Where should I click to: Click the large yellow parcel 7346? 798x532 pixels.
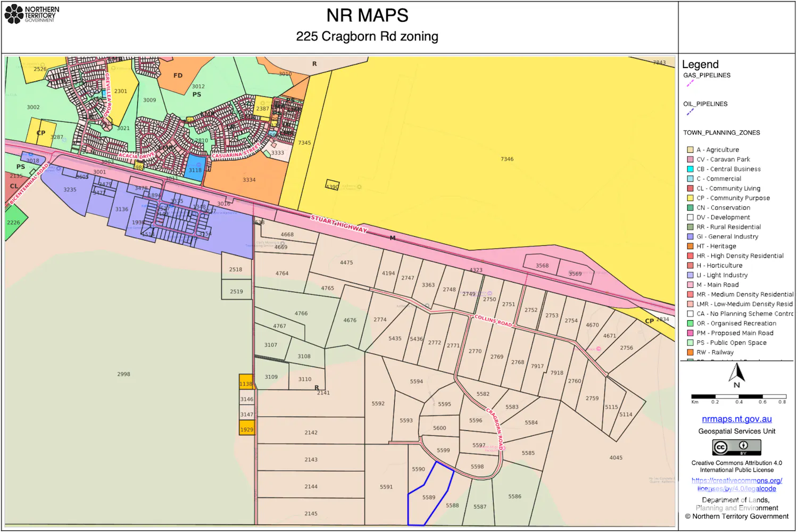click(506, 159)
